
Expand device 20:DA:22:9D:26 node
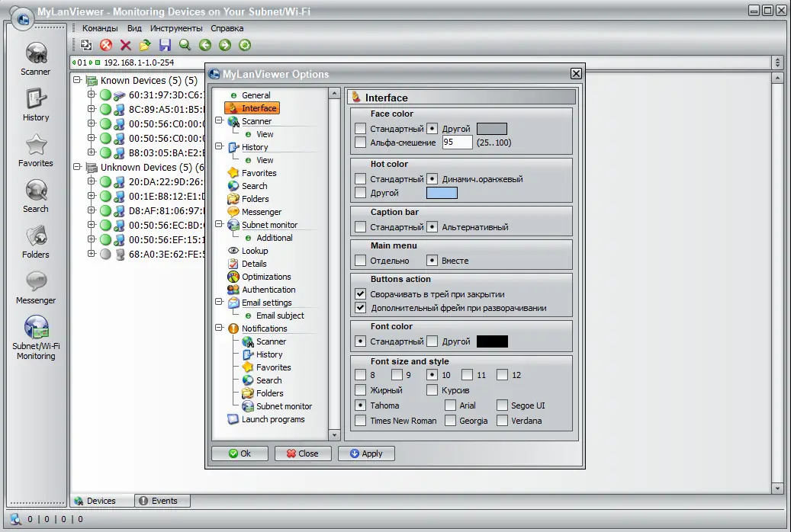point(92,181)
